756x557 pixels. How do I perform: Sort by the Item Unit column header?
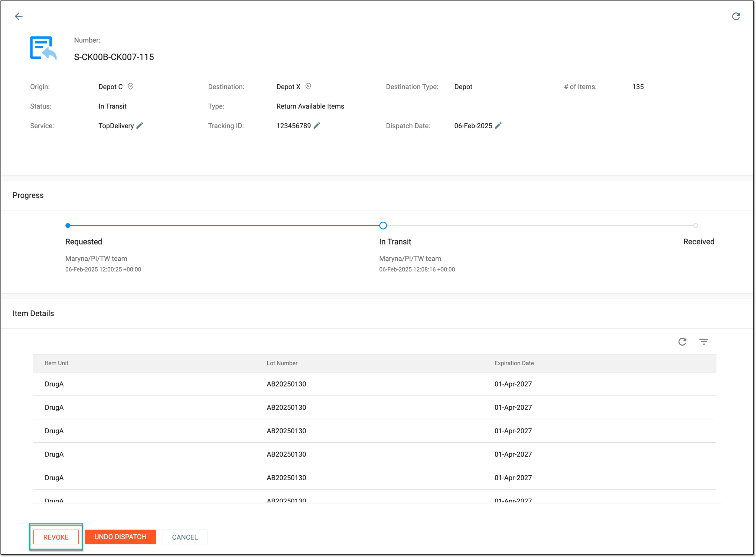tap(56, 363)
